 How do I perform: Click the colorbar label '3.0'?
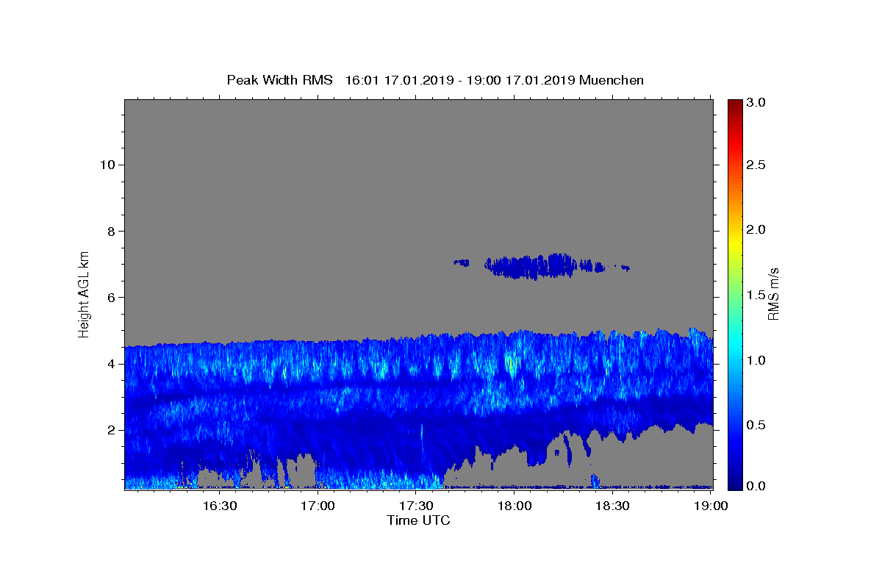coord(756,102)
